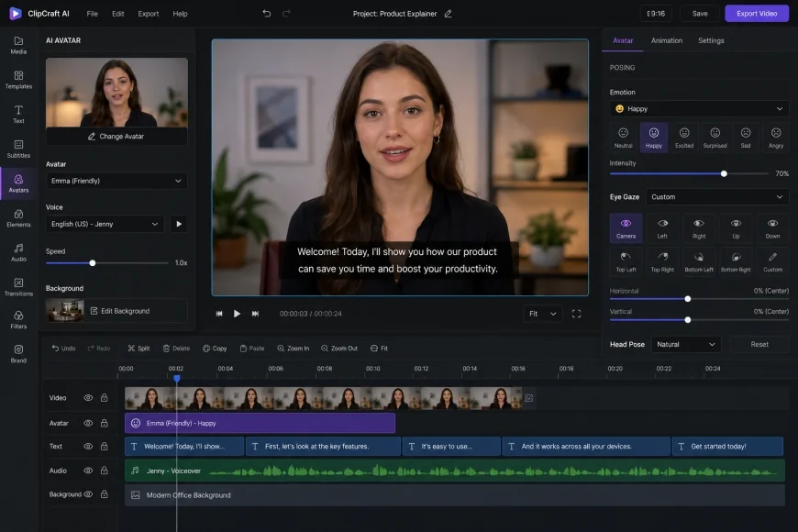Image resolution: width=798 pixels, height=532 pixels.
Task: Click the redo arrow in top bar
Action: (286, 14)
